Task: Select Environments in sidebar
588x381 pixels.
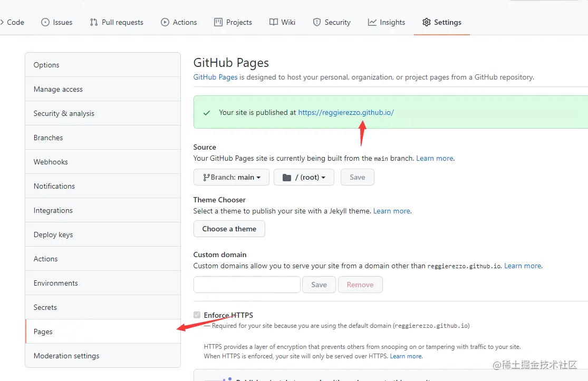Action: click(103, 283)
